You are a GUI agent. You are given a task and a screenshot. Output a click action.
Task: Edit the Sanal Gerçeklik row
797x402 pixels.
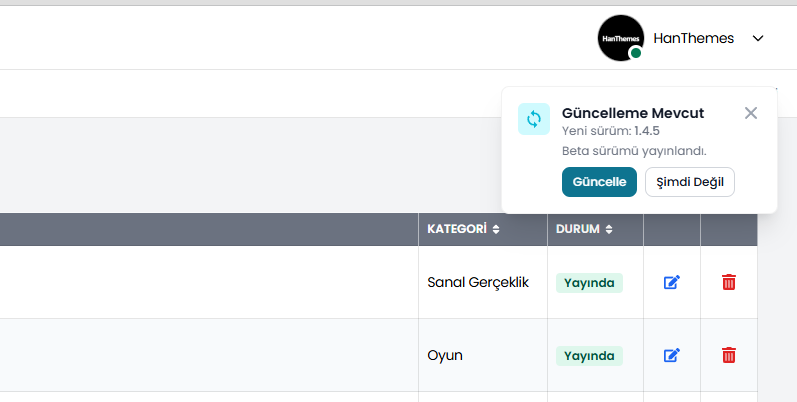click(x=672, y=282)
